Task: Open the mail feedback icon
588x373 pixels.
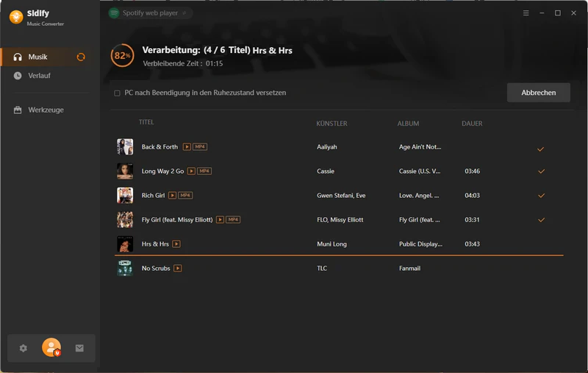Action: (79, 348)
